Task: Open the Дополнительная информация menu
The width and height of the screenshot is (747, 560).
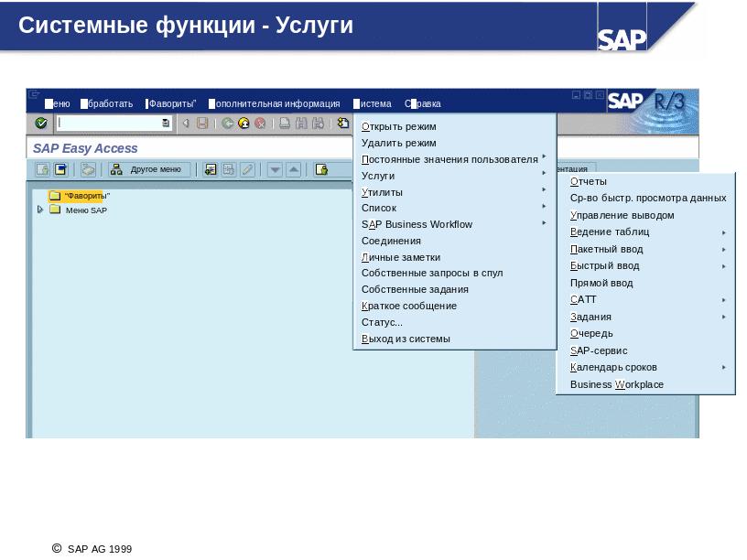Action: (275, 103)
